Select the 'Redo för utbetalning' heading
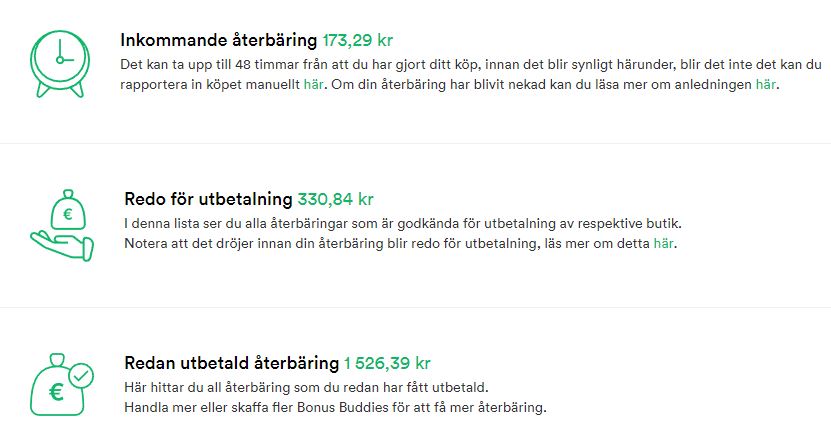 [x=208, y=199]
